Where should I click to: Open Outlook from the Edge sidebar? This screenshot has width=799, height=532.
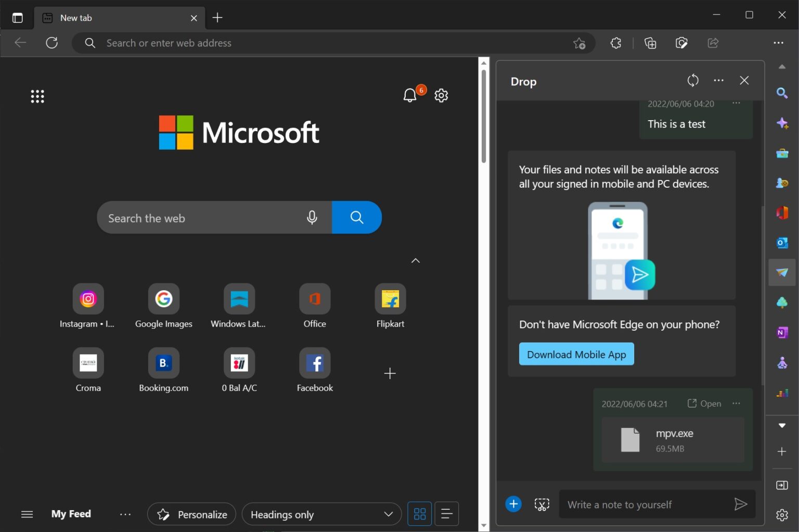pyautogui.click(x=782, y=242)
